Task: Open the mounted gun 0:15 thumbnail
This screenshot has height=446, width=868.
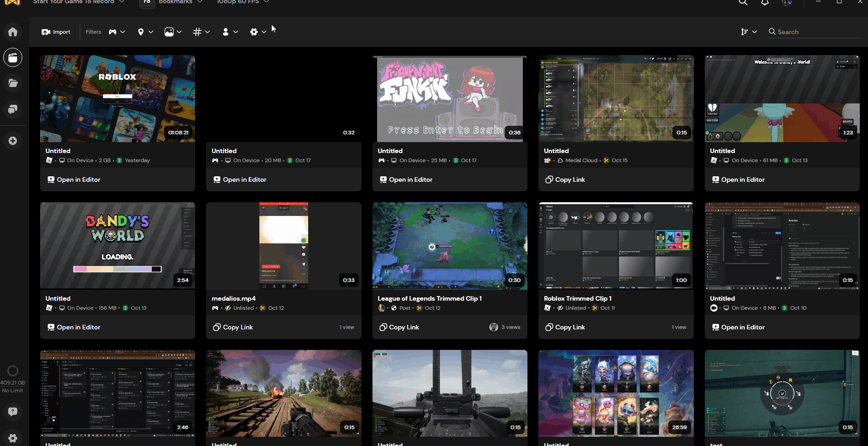Action: pos(450,394)
